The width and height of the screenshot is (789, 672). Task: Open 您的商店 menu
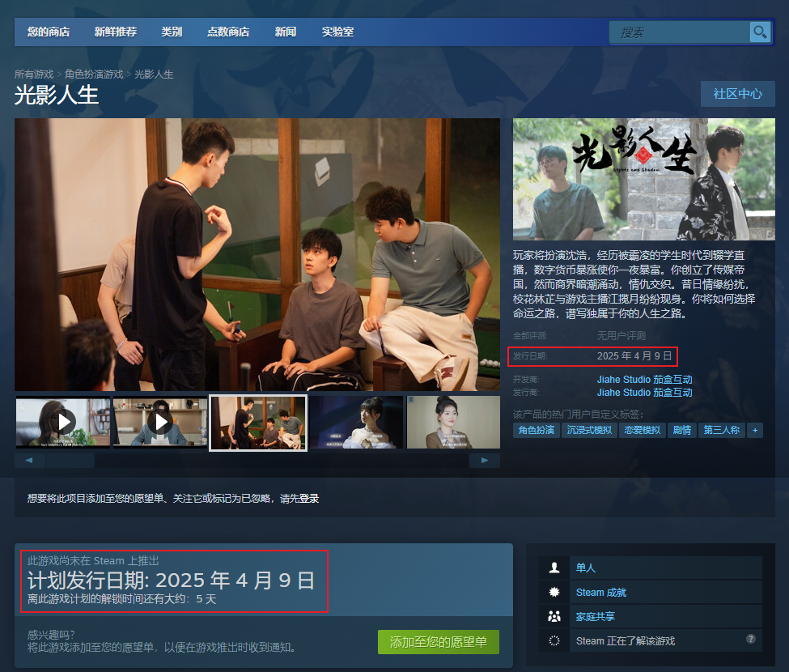coord(49,32)
